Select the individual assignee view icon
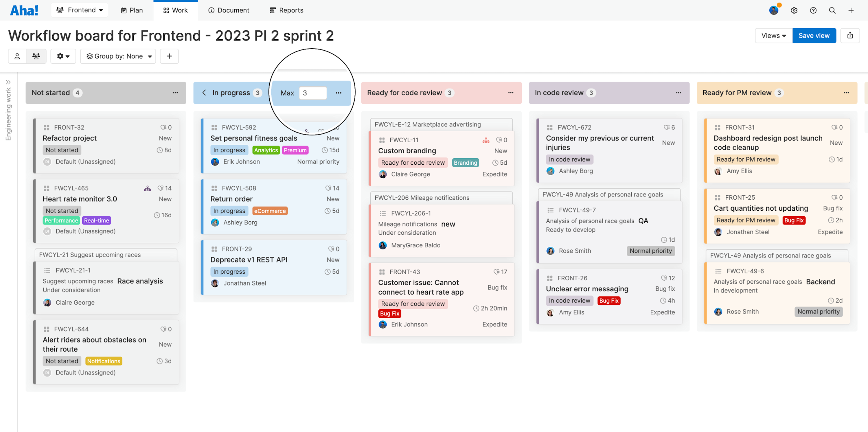Screen dimensions: 868x432 click(x=17, y=56)
